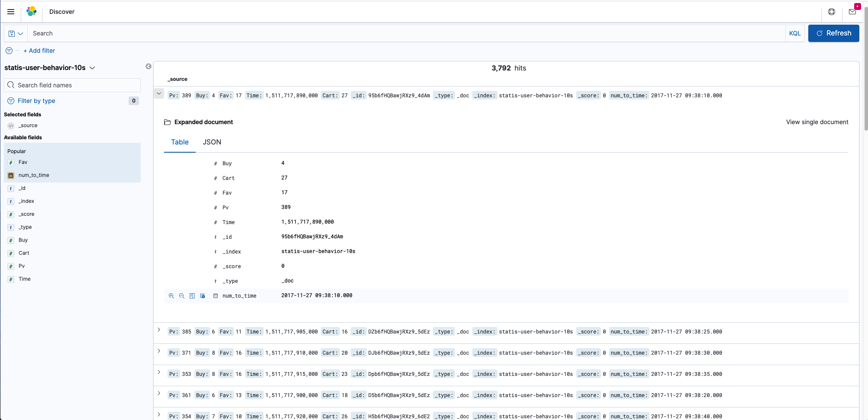Open the Filter by type options
This screenshot has height=420, width=868.
(x=36, y=101)
